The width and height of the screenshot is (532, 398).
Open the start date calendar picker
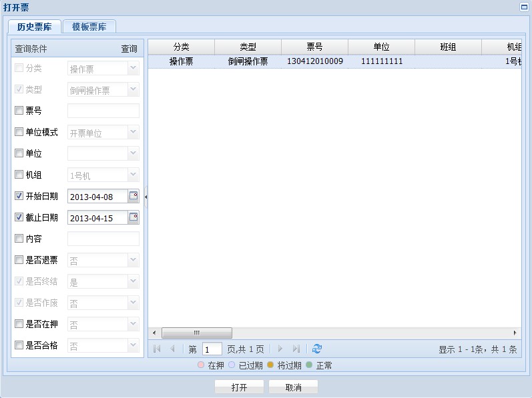pyautogui.click(x=134, y=196)
